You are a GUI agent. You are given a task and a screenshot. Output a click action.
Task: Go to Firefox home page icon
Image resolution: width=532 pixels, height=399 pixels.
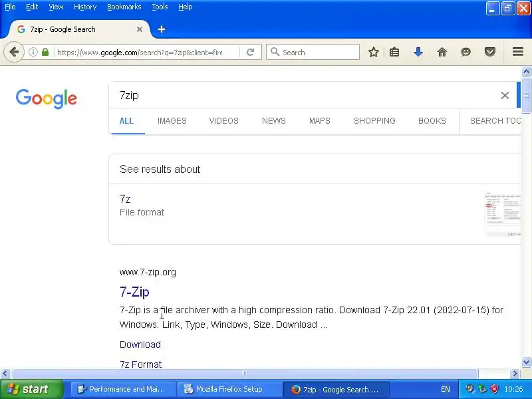pos(442,53)
